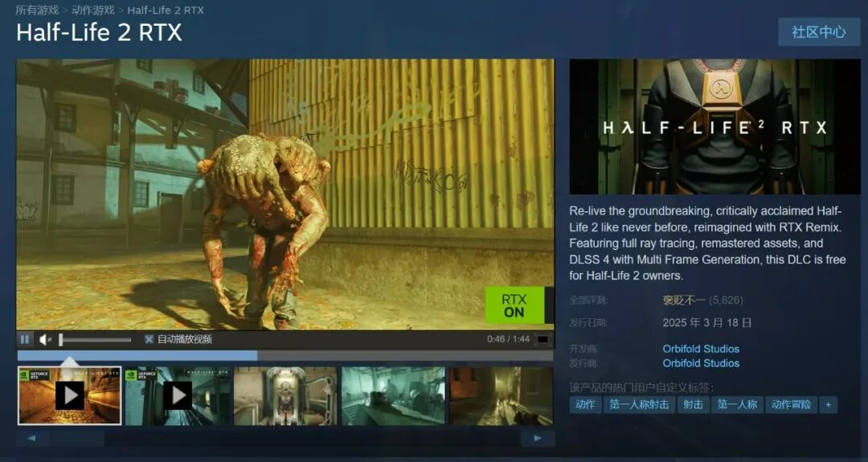This screenshot has width=868, height=462.
Task: Play the first trailer thumbnail
Action: pyautogui.click(x=70, y=395)
